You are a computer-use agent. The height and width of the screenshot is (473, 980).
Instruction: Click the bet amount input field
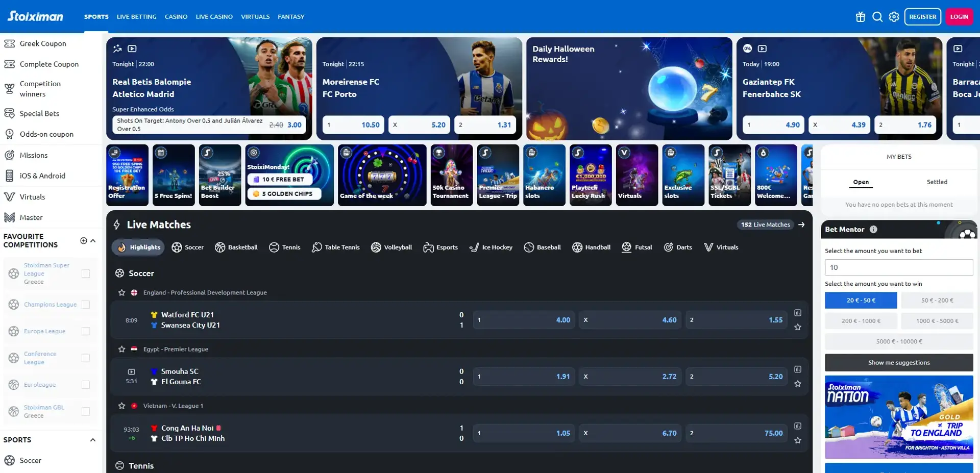click(899, 267)
